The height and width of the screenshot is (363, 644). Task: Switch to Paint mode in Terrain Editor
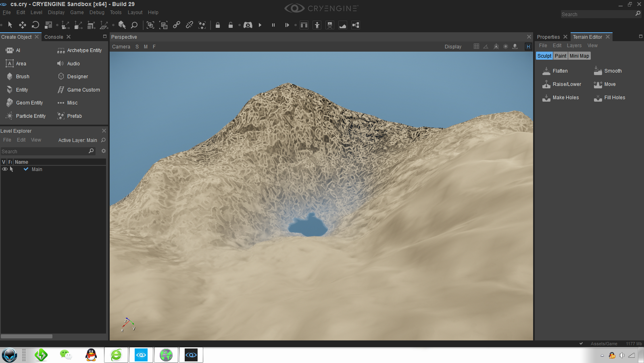(x=560, y=56)
